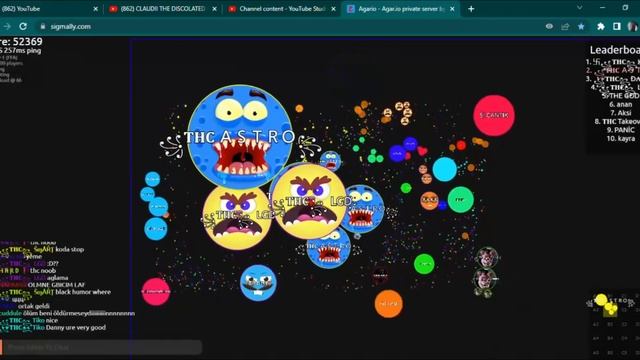
Task: Open a new tab with the plus button
Action: (471, 9)
